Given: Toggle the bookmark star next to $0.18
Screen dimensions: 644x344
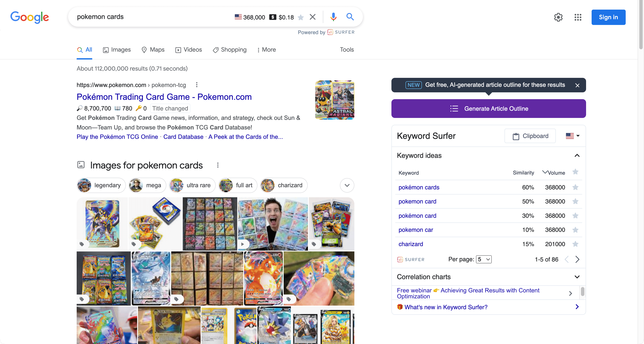Looking at the screenshot, I should pos(301,17).
